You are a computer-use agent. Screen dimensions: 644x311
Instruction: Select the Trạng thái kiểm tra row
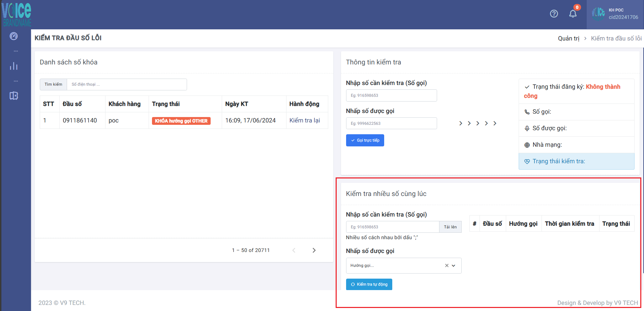click(576, 161)
